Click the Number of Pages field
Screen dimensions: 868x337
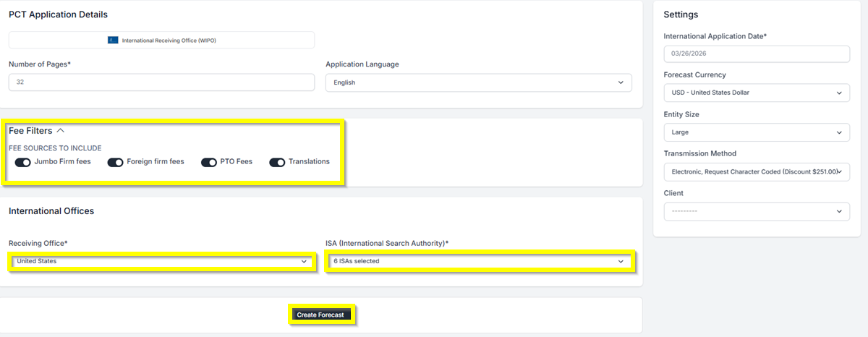point(161,82)
